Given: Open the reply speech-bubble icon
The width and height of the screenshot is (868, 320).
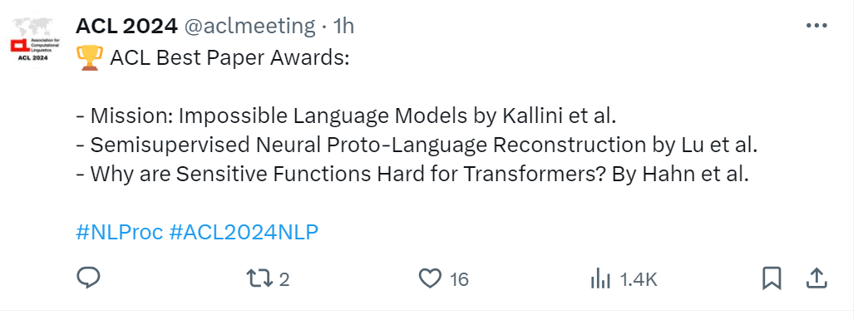Looking at the screenshot, I should (x=87, y=278).
